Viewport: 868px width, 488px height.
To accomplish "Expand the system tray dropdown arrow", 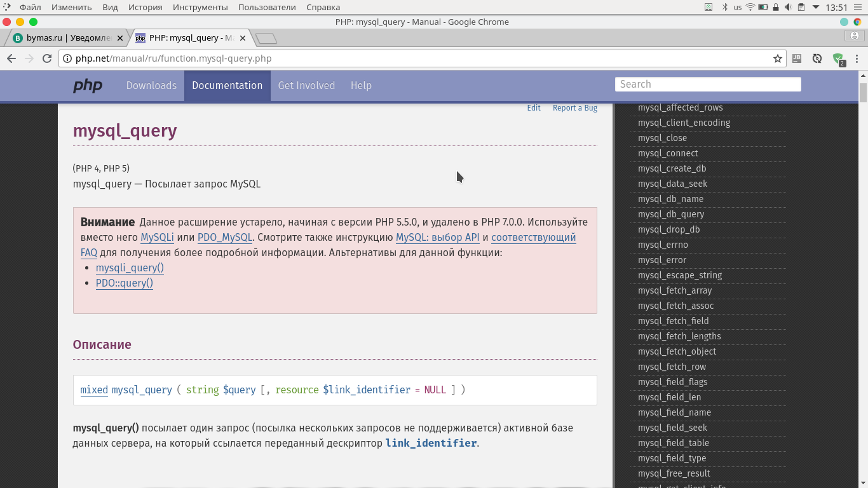I will pos(816,8).
